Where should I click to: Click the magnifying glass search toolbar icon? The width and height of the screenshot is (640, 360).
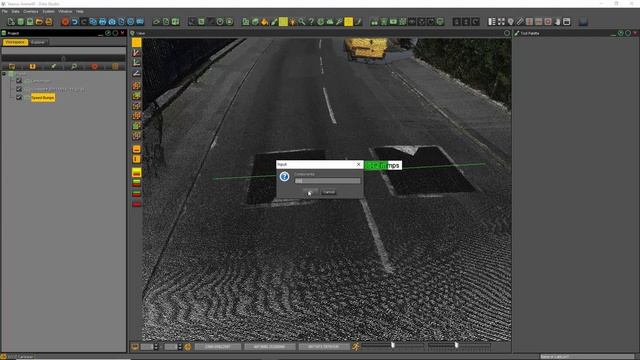tap(302, 22)
